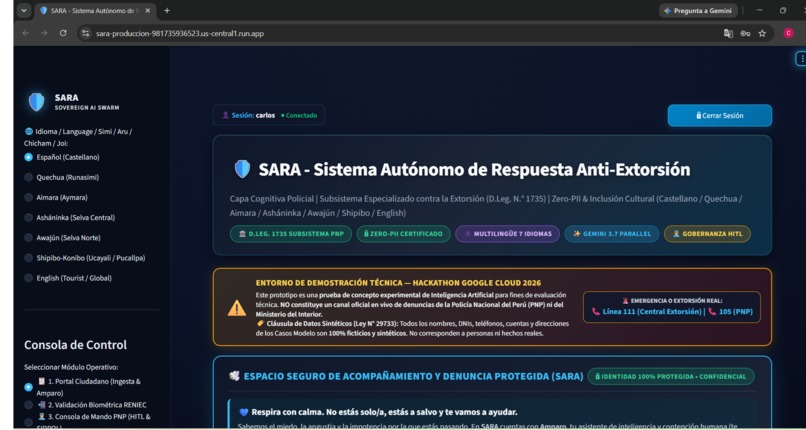Switch to the SARA - Sistema Autónomo tab
This screenshot has height=430, width=806.
pyautogui.click(x=95, y=10)
